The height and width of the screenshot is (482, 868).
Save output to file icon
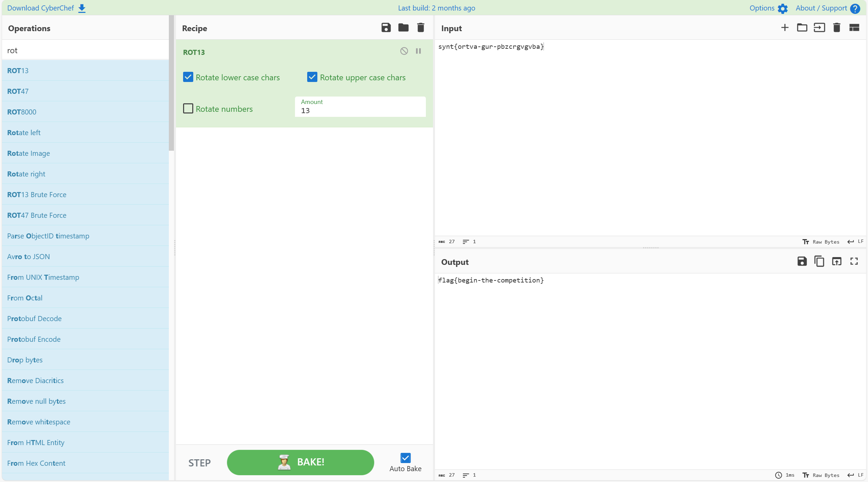coord(802,261)
